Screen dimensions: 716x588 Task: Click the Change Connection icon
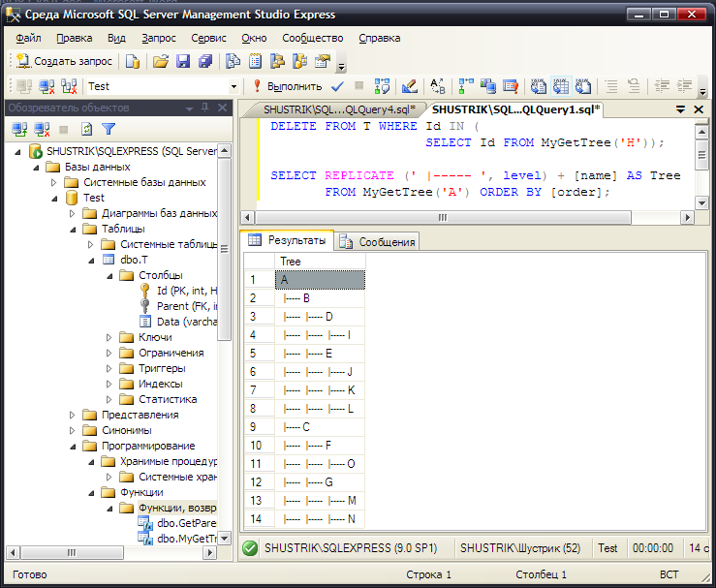[x=69, y=86]
